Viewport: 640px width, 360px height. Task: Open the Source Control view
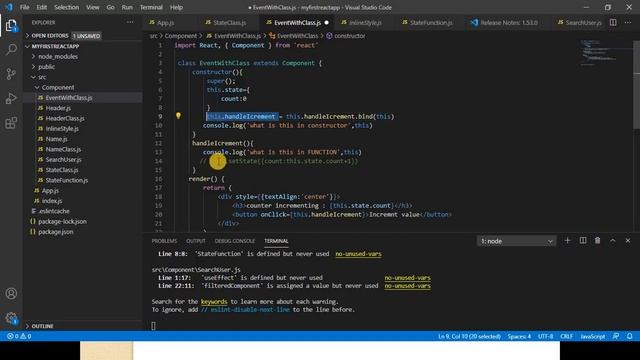click(11, 74)
